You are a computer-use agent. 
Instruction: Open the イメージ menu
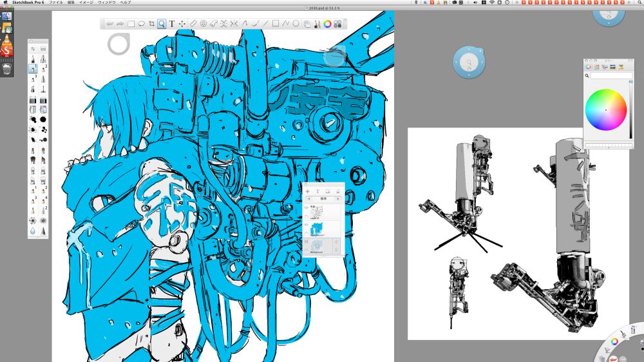[x=86, y=3]
